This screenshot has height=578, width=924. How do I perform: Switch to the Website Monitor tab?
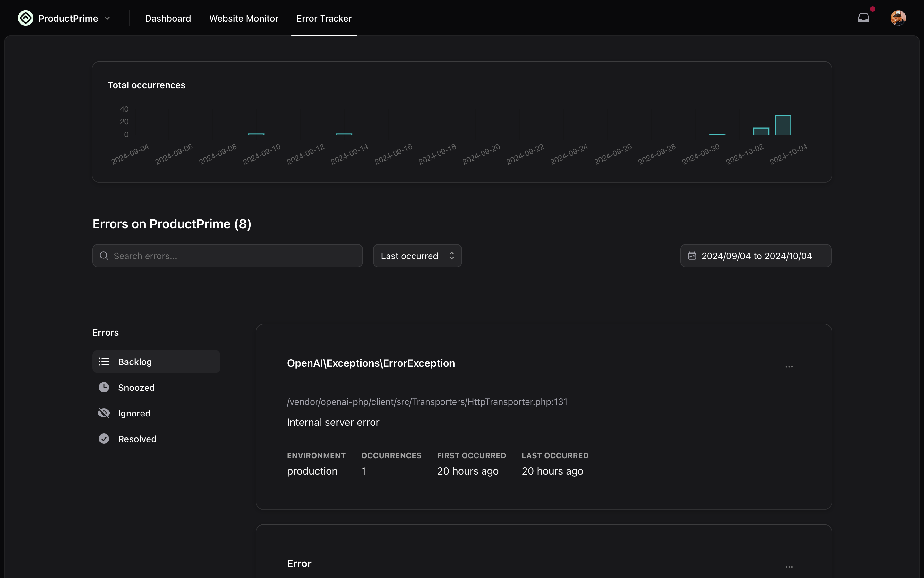click(244, 18)
